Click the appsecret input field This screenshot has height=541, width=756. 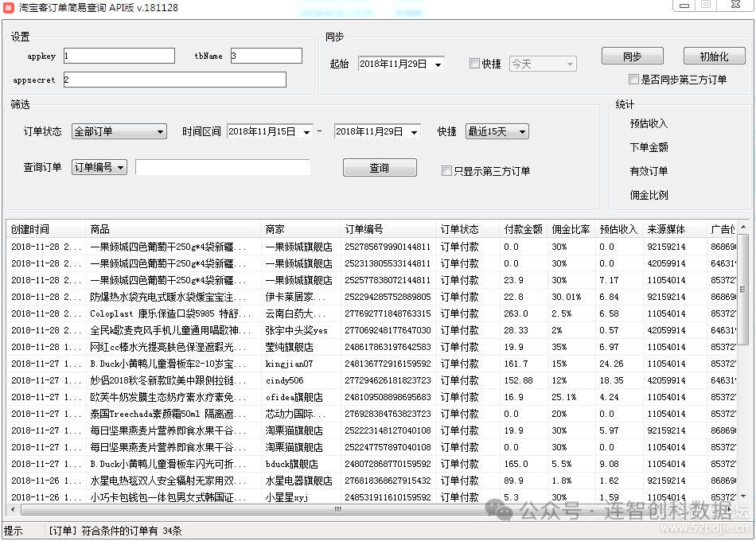[174, 80]
